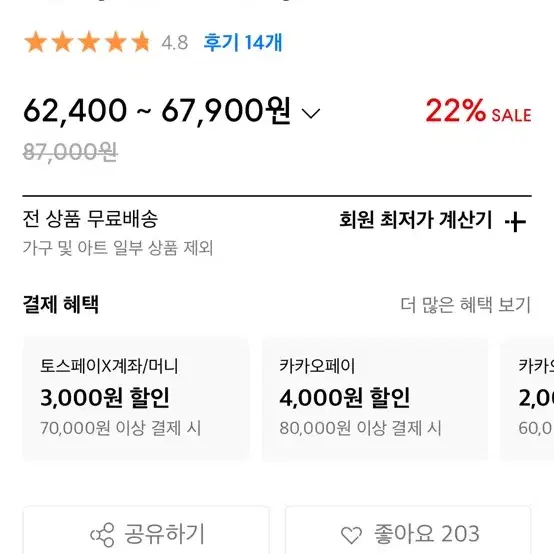The image size is (554, 554).
Task: Click the 전 상품 무료배송 shipping notice
Action: [x=90, y=219]
